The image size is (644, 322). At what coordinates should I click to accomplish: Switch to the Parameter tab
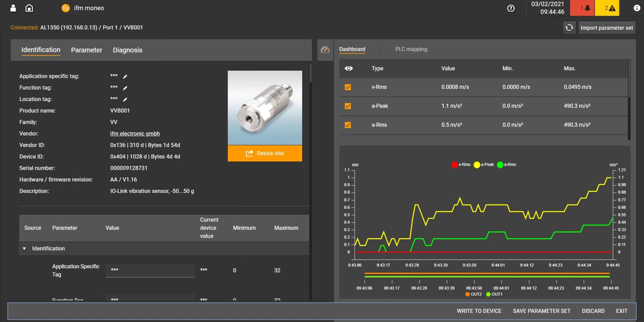(x=87, y=50)
